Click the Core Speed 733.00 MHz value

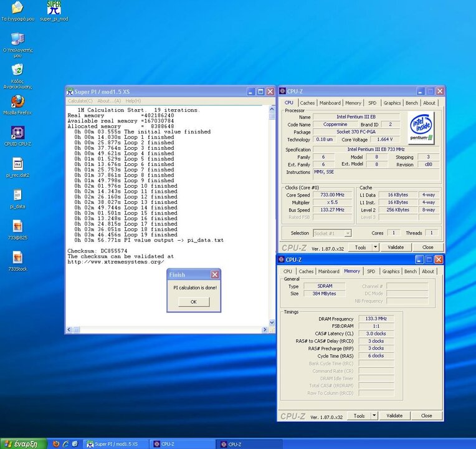(x=333, y=195)
